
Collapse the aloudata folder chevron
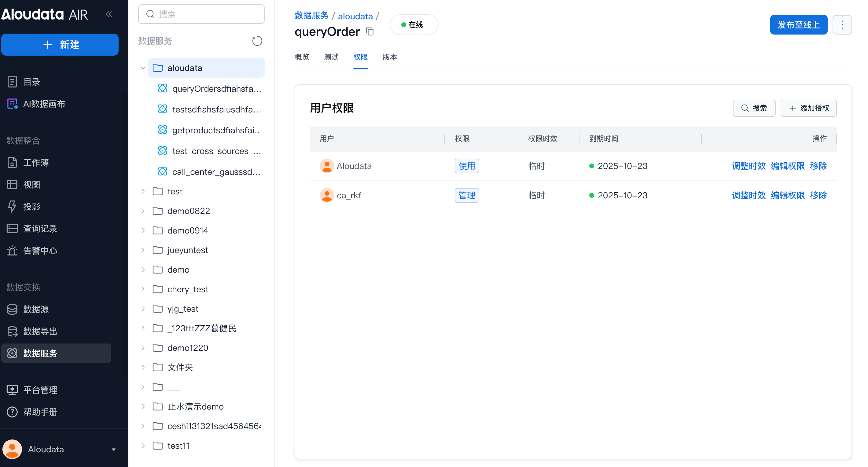[143, 68]
